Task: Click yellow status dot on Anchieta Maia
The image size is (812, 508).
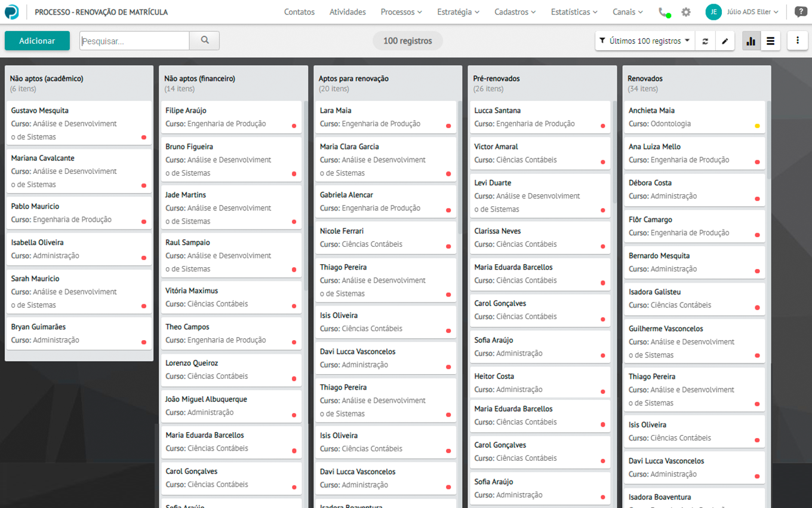Action: click(x=757, y=126)
